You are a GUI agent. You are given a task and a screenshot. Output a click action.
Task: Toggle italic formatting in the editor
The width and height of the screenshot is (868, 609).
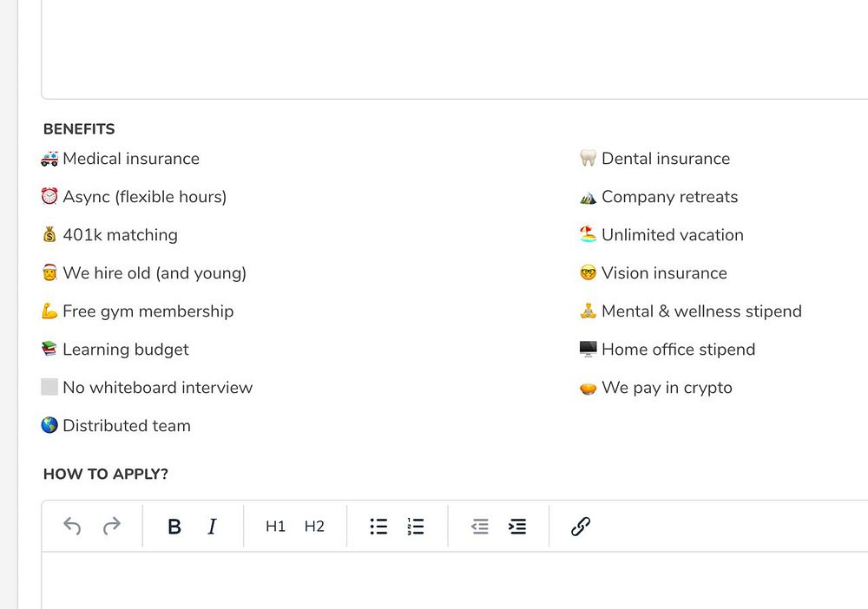pos(212,527)
